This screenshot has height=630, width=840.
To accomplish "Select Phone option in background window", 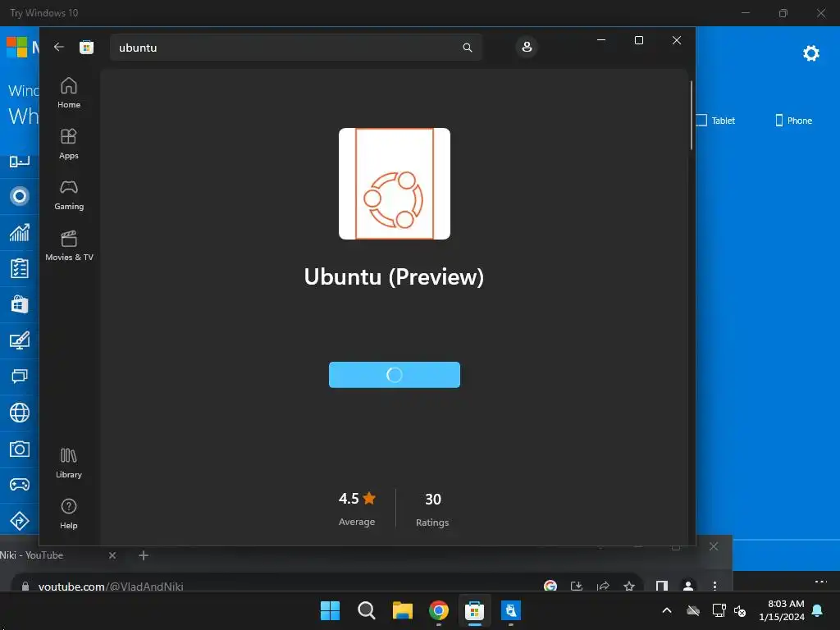I will (794, 121).
